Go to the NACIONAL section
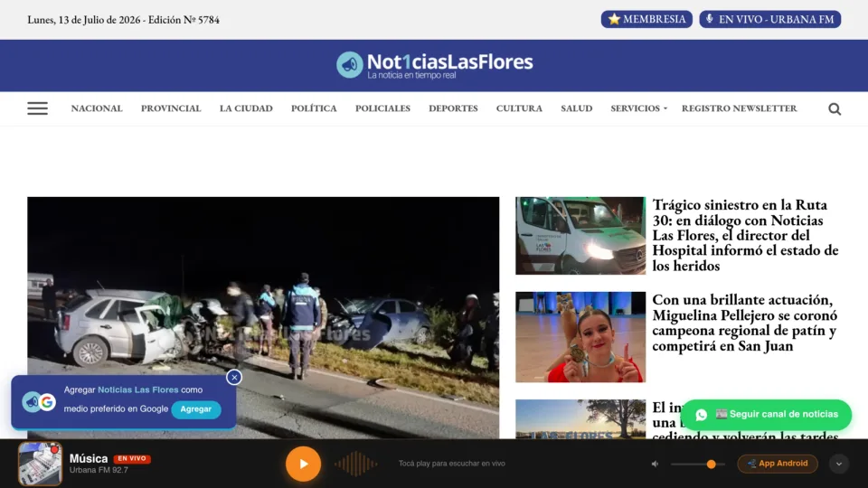Viewport: 868px width, 488px height. [x=97, y=108]
